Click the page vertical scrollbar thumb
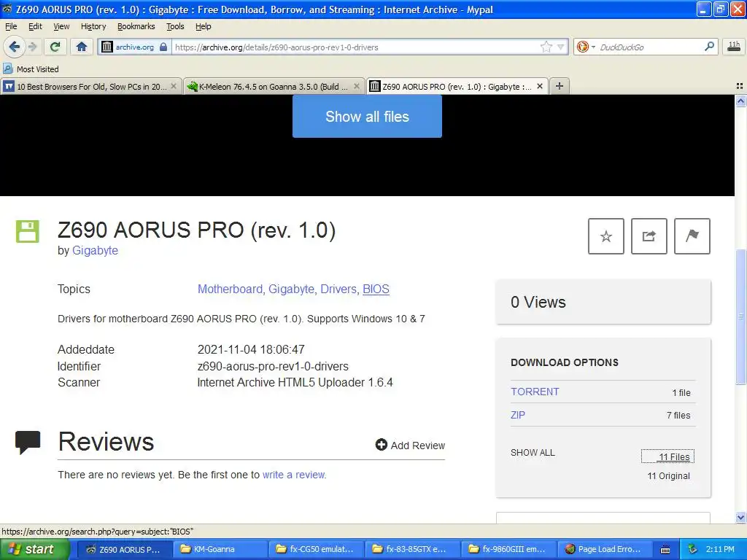The height and width of the screenshot is (560, 747). pos(740,316)
